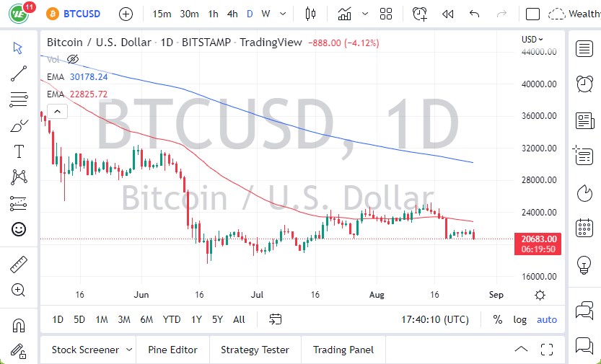Start bar replay rewind icon
This screenshot has width=601, height=364.
[447, 14]
